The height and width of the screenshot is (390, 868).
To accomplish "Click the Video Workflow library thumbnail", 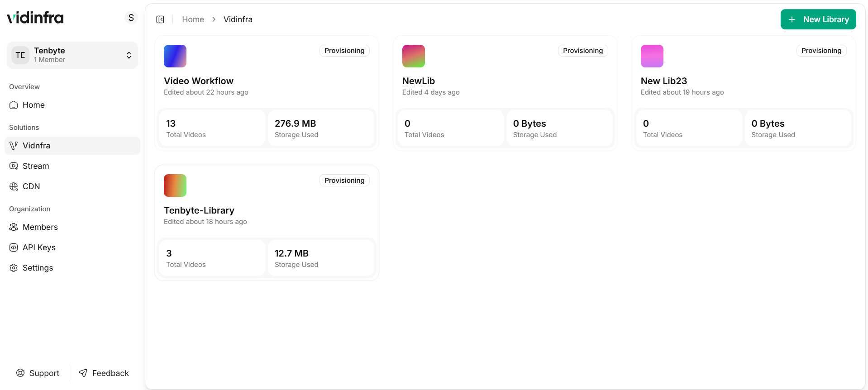I will [175, 56].
